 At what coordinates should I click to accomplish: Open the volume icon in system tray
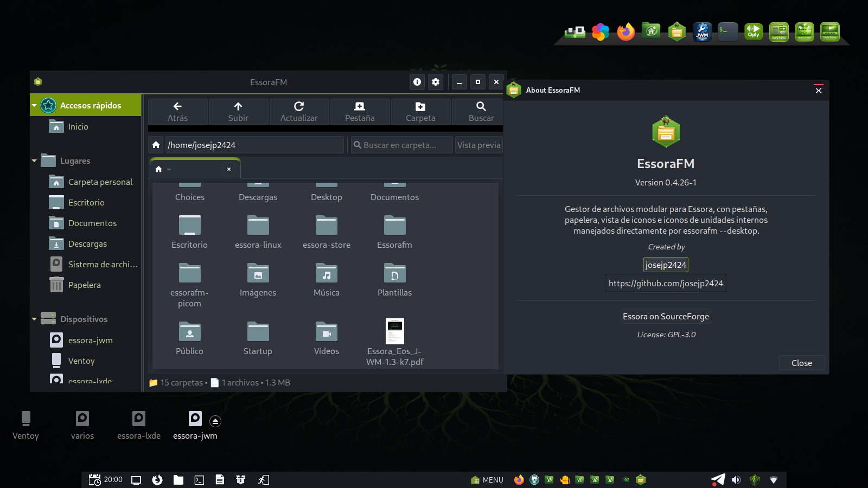pos(736,480)
